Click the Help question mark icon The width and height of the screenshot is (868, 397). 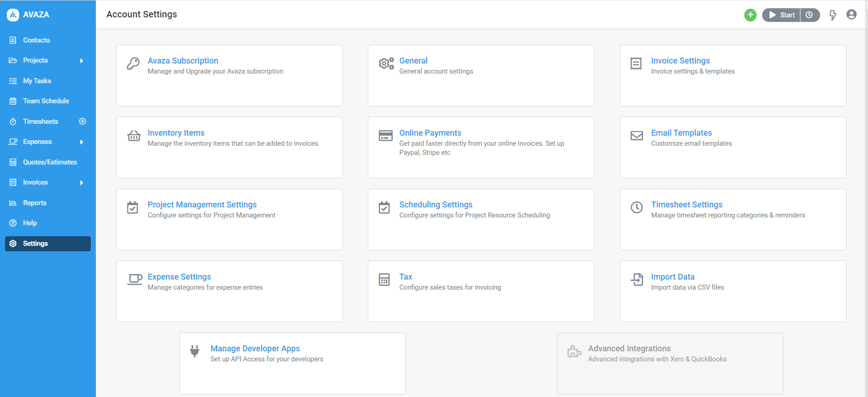(13, 223)
